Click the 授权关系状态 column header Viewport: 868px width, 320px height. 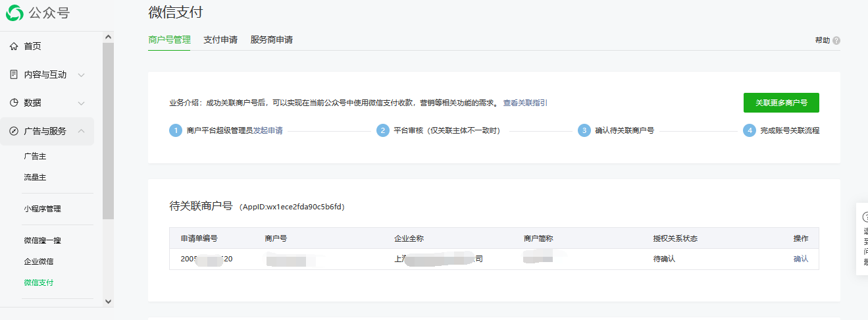tap(675, 238)
